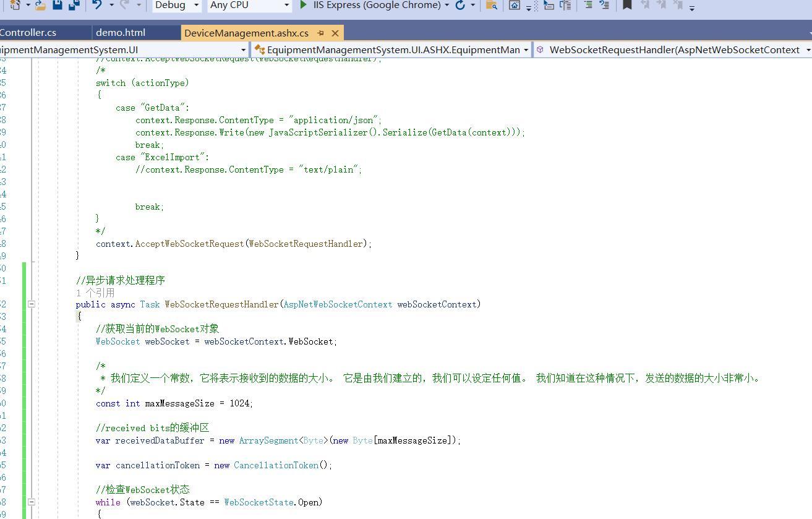The image size is (812, 519).
Task: Click the '//获取当前的WebSocket对象' comment
Action: point(157,328)
